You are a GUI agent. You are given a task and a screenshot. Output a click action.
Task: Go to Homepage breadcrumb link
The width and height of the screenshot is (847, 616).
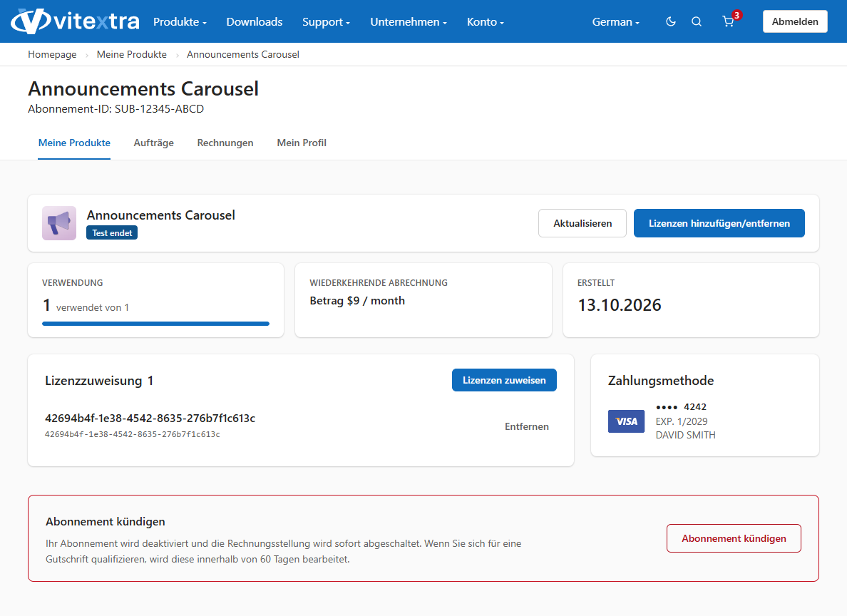[52, 55]
